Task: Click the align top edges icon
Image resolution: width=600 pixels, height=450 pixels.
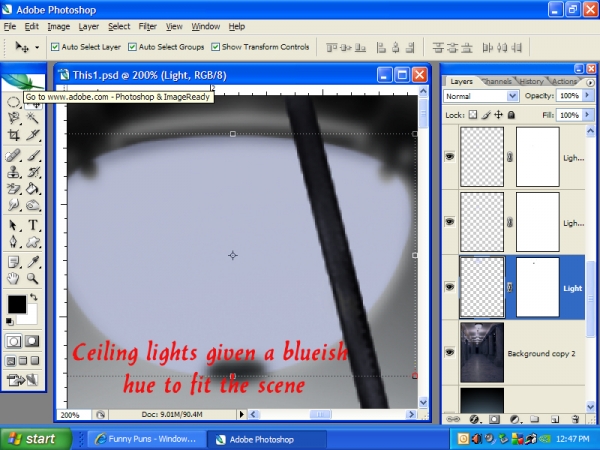Action: [331, 48]
